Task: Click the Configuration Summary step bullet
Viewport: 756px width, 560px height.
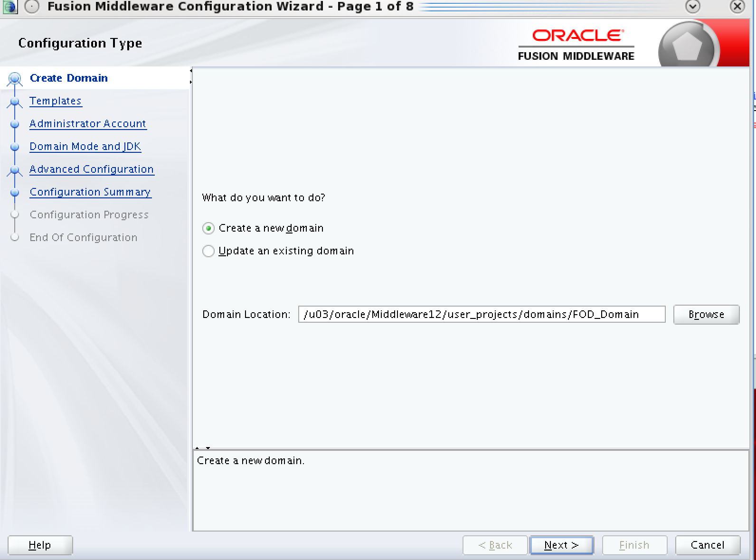Action: 15,193
